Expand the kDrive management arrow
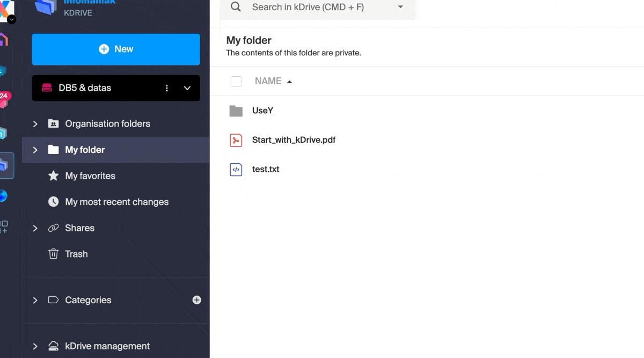 (35, 346)
